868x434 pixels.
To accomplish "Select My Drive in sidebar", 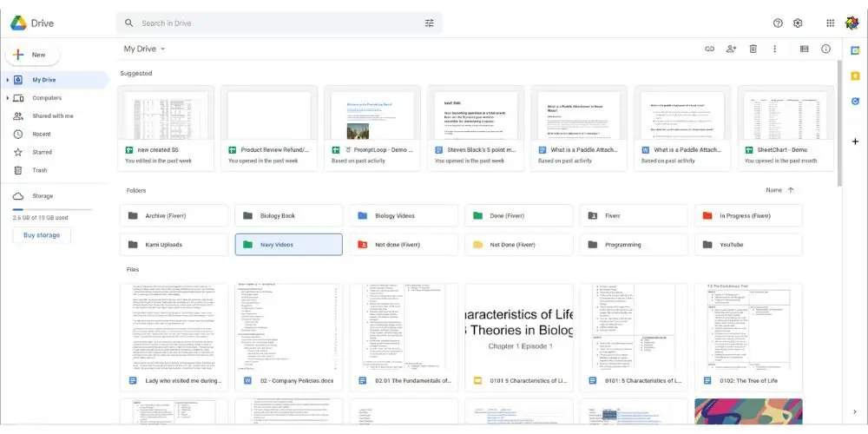I will 54,80.
